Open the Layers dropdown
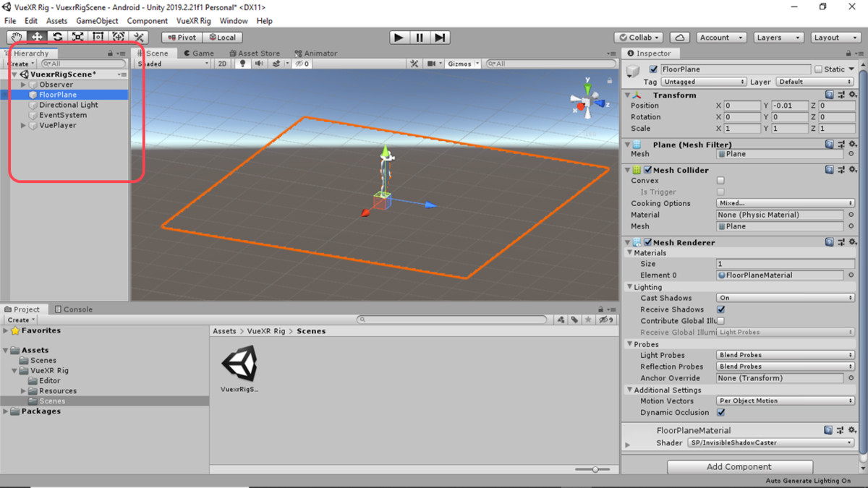The height and width of the screenshot is (488, 868). click(x=778, y=37)
